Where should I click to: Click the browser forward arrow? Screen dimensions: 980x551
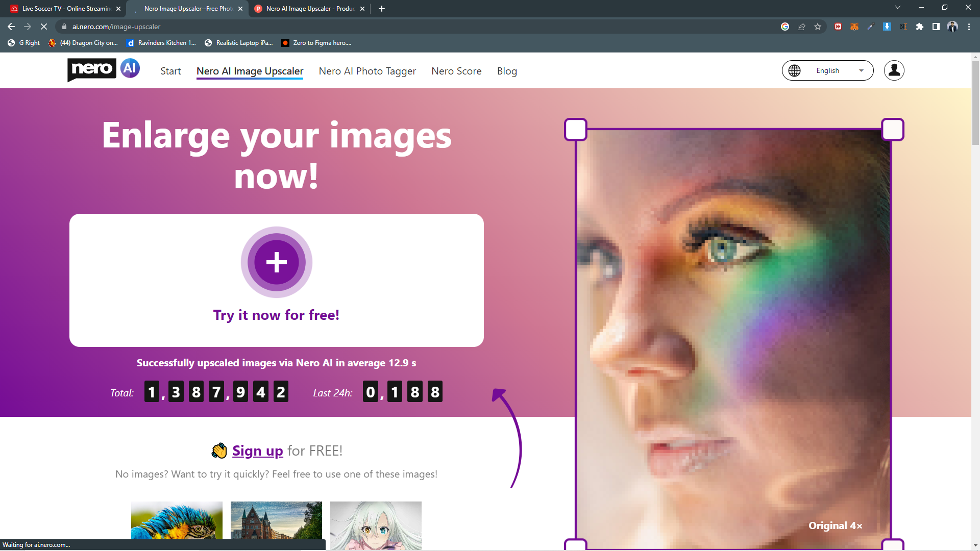(28, 27)
